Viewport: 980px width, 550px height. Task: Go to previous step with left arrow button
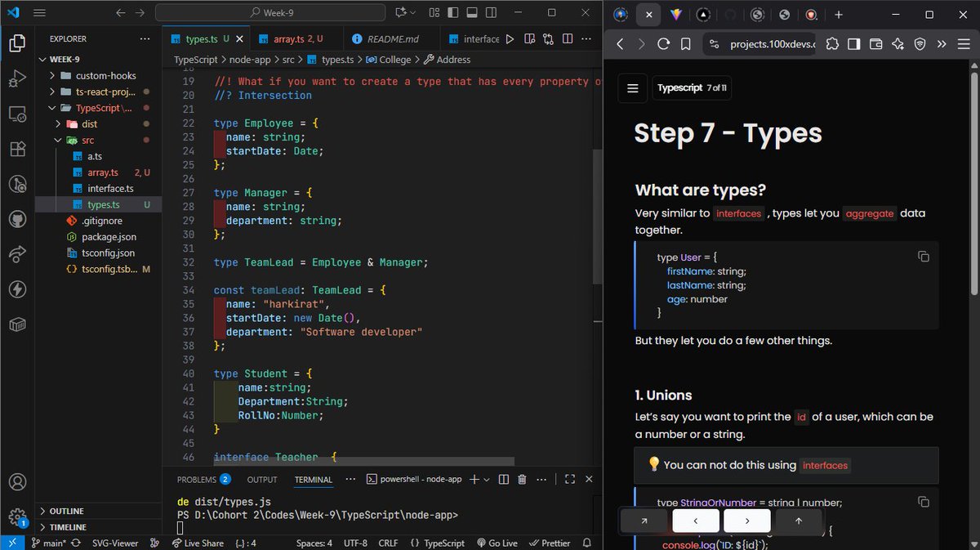[696, 521]
